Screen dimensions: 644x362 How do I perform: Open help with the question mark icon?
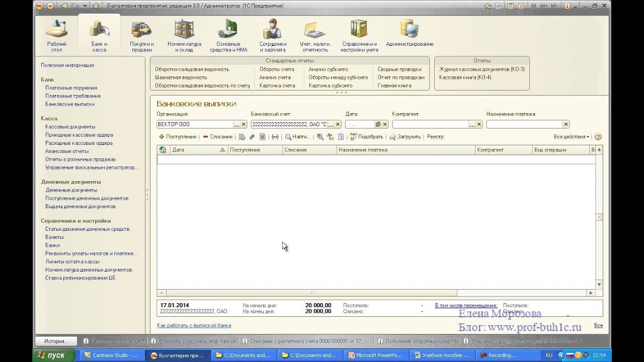tap(598, 137)
